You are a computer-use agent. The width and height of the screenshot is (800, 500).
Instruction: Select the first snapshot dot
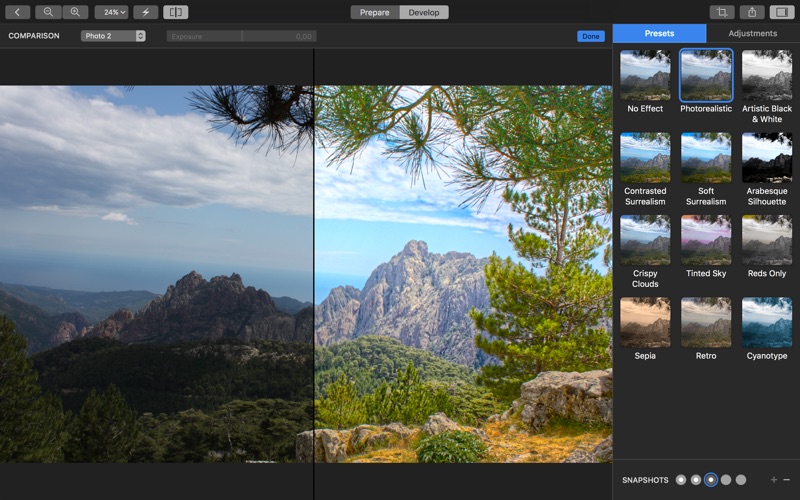(681, 480)
